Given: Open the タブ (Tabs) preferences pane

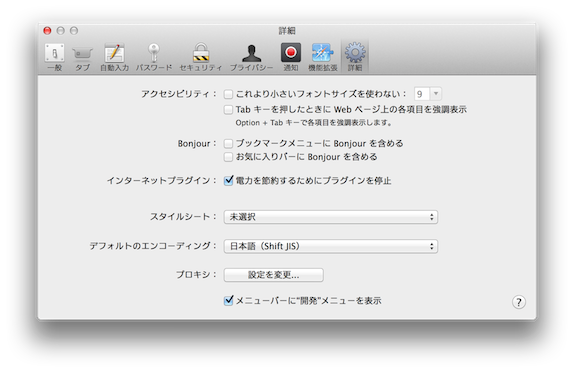Looking at the screenshot, I should tap(82, 57).
